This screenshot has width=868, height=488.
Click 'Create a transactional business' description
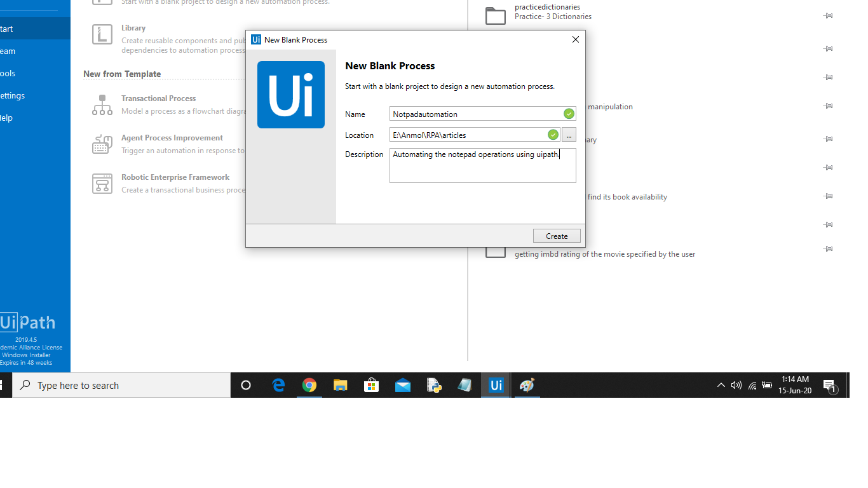pos(183,190)
